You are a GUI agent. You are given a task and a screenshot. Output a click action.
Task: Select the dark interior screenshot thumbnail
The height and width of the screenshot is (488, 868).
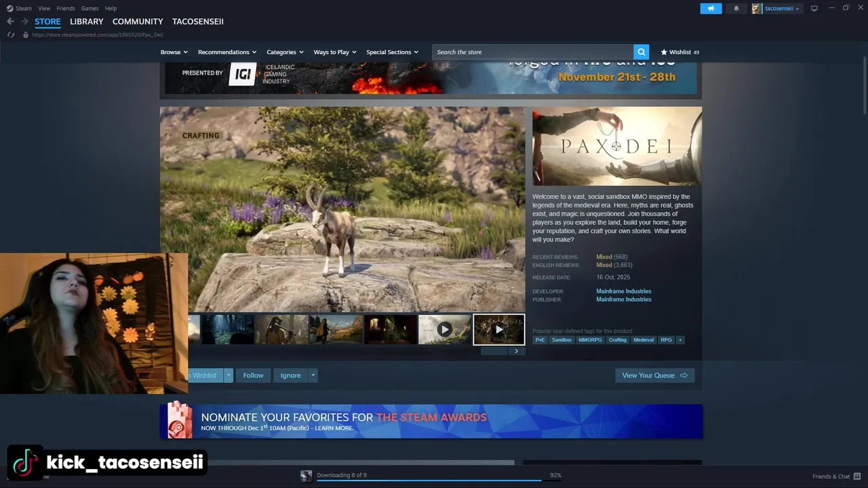point(390,329)
